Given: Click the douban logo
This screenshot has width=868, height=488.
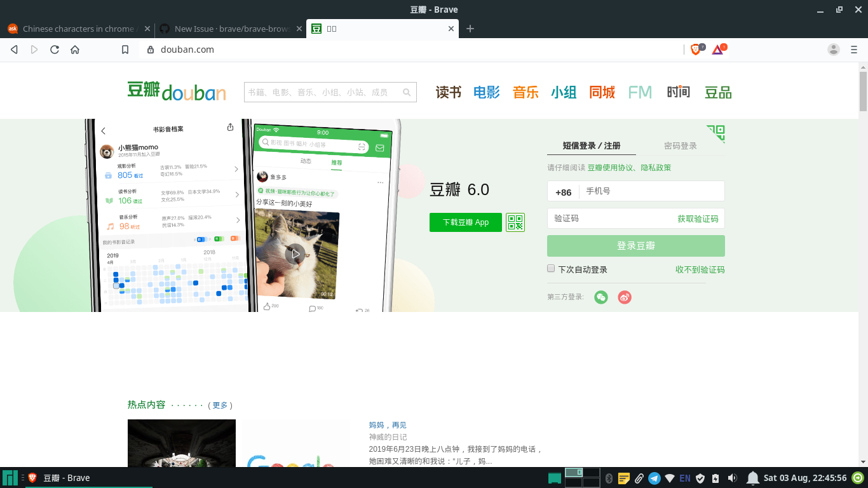Looking at the screenshot, I should (x=177, y=91).
